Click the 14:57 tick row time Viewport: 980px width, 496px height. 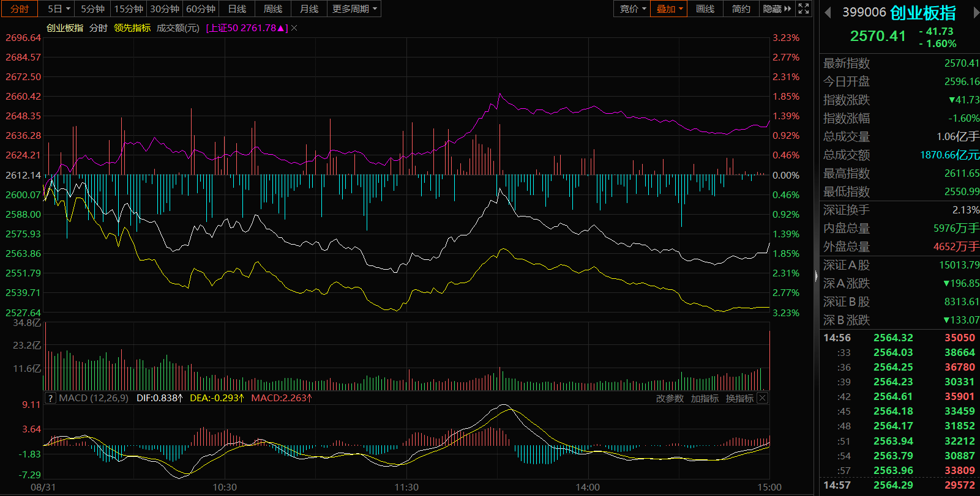837,485
